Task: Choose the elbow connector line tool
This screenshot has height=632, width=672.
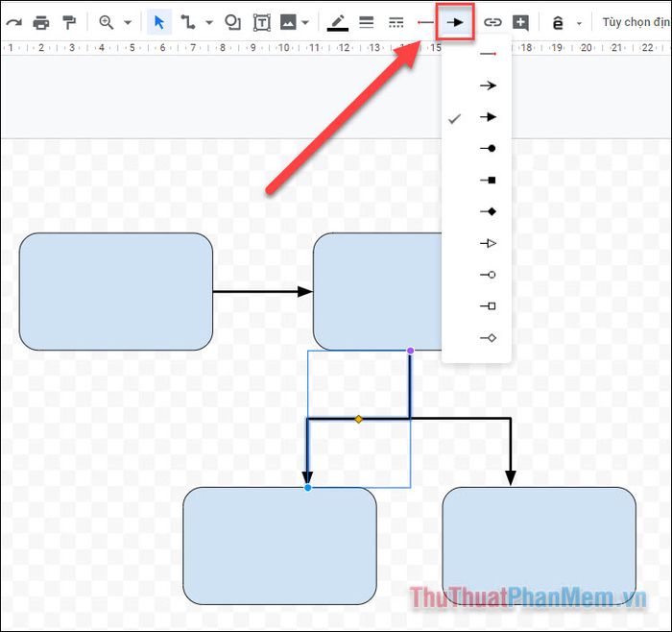Action: pos(188,22)
